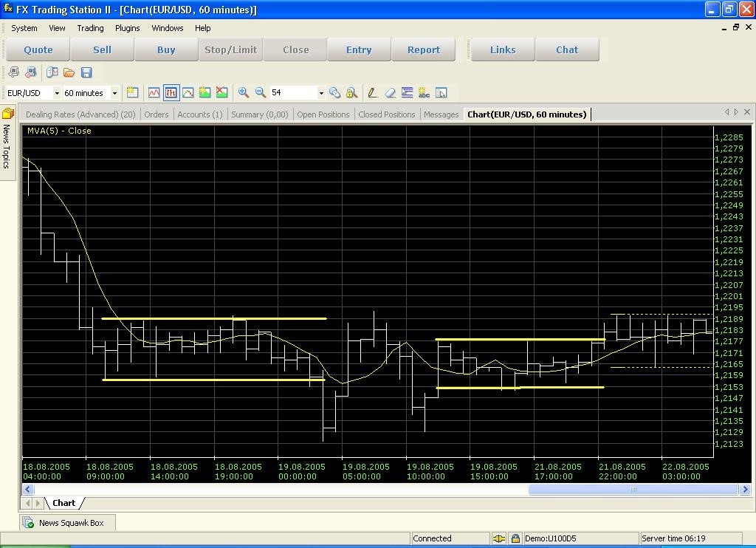Select the eraser tool in chart toolbar
756x548 pixels.
[x=390, y=92]
